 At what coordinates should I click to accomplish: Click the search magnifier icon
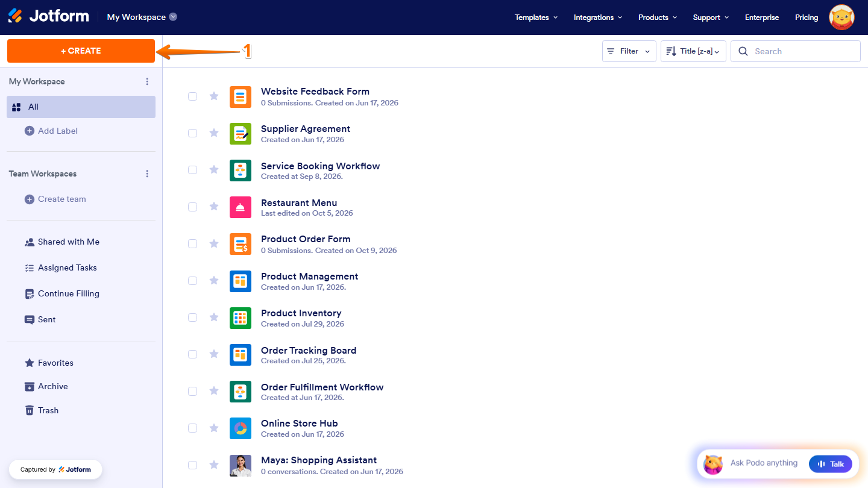coord(743,51)
